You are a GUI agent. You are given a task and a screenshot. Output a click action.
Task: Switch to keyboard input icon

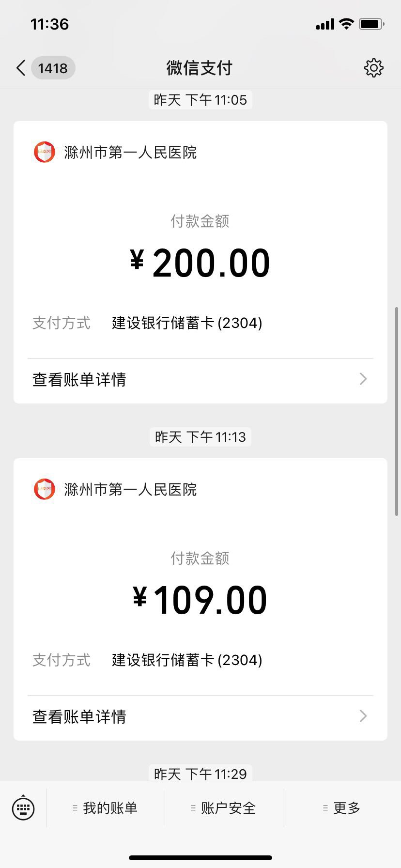coord(23,807)
